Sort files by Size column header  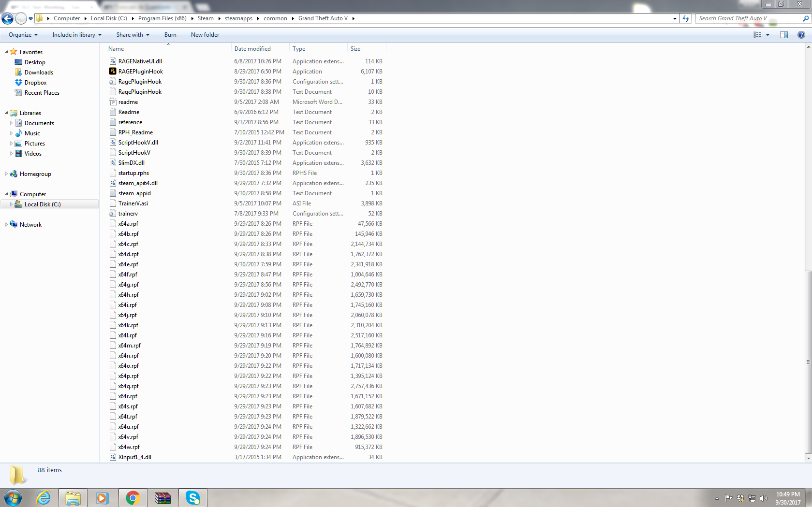[x=367, y=49]
